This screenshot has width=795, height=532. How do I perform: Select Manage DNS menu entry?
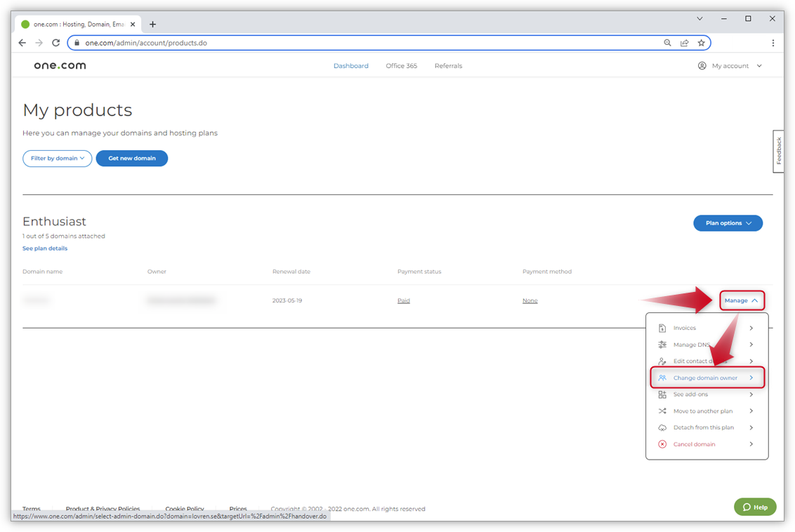tap(707, 345)
